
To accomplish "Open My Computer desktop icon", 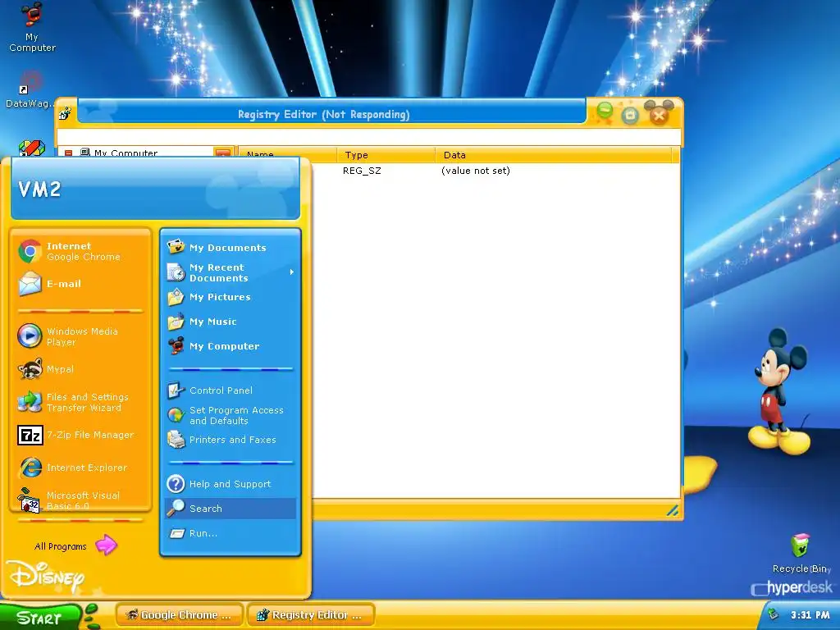I will (32, 28).
